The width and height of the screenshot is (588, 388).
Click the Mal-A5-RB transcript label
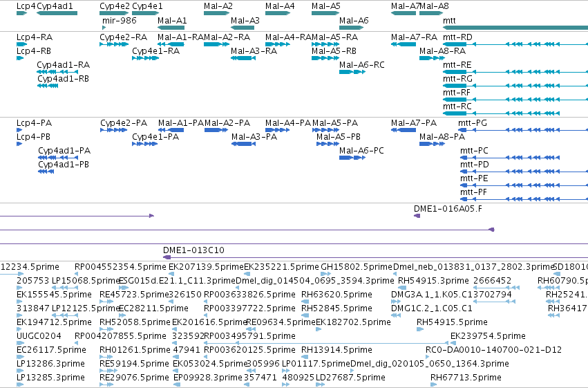tap(334, 51)
